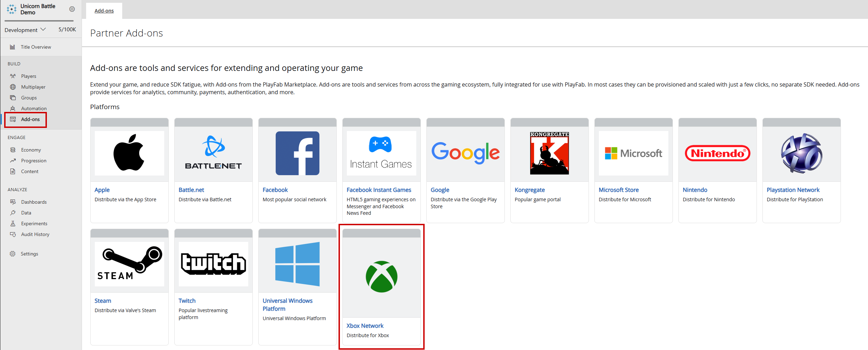Open the Apple add-on link
The image size is (868, 350).
[102, 190]
